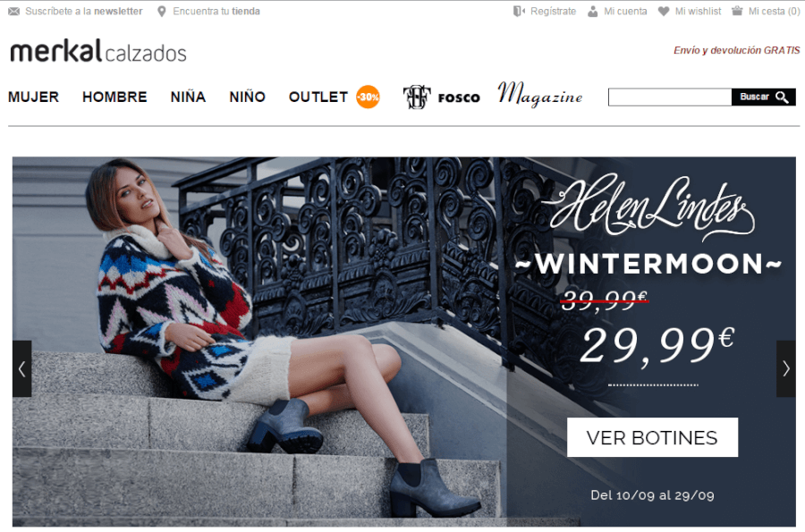Open the MUJER category menu
This screenshot has height=532, width=805.
[x=33, y=97]
